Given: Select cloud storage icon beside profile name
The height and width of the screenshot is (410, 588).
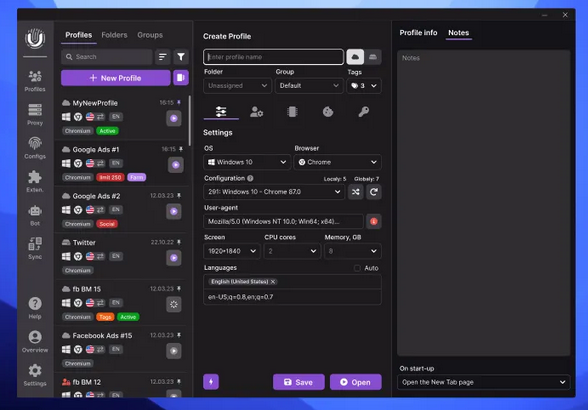Looking at the screenshot, I should [355, 57].
